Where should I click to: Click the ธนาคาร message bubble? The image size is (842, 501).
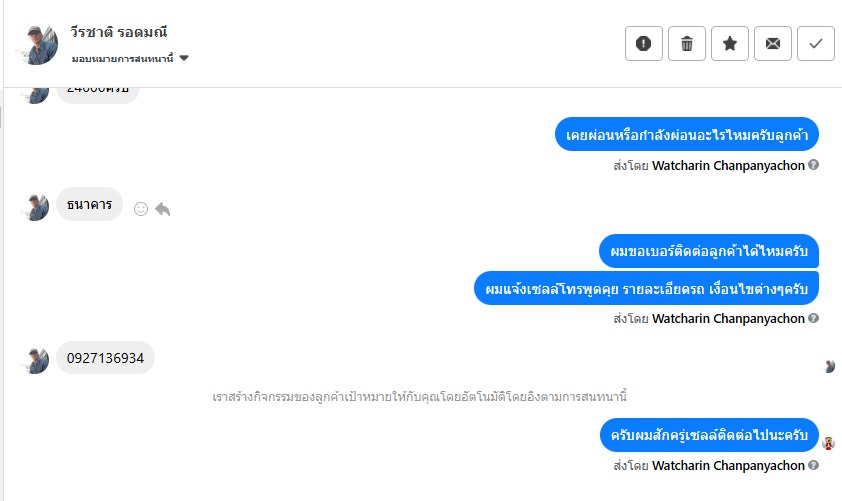[89, 204]
